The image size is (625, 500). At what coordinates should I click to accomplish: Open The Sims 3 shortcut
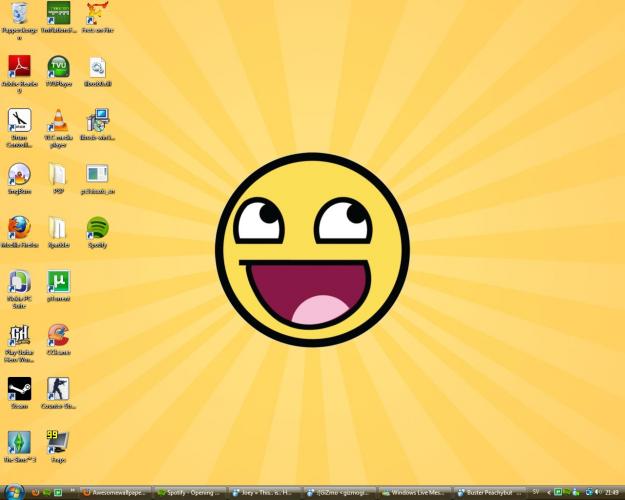(19, 441)
